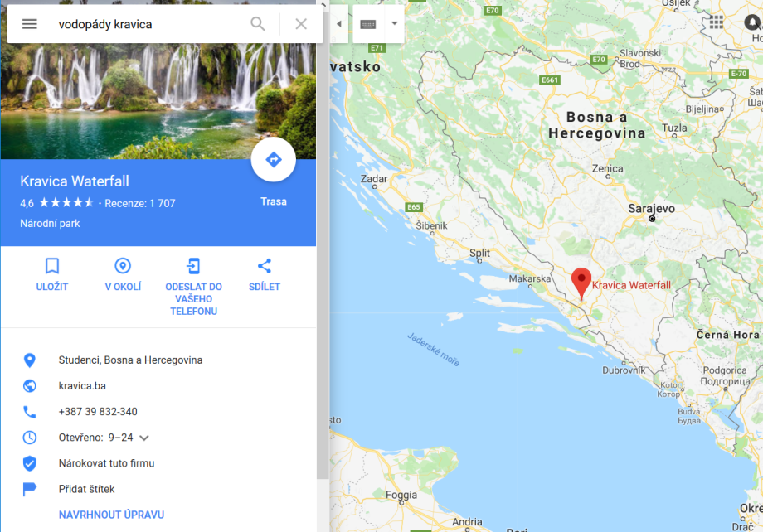Open V okolí nearby search
This screenshot has width=763, height=532.
click(123, 275)
